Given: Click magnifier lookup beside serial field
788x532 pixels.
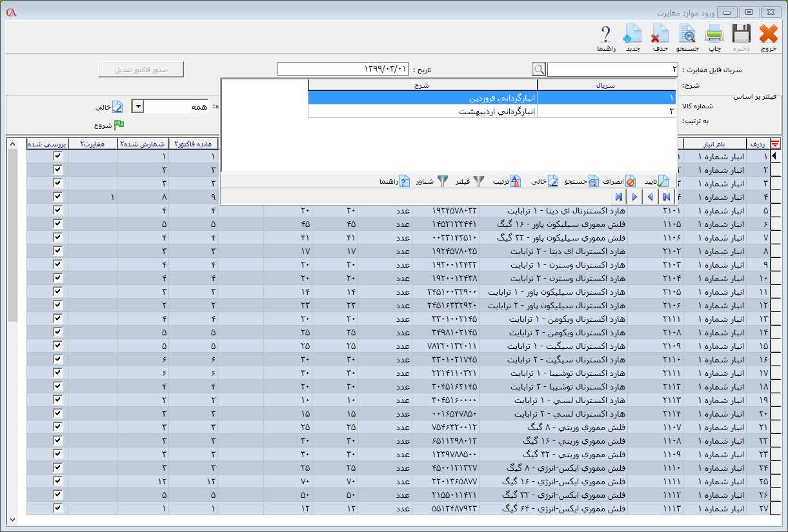Looking at the screenshot, I should (539, 69).
